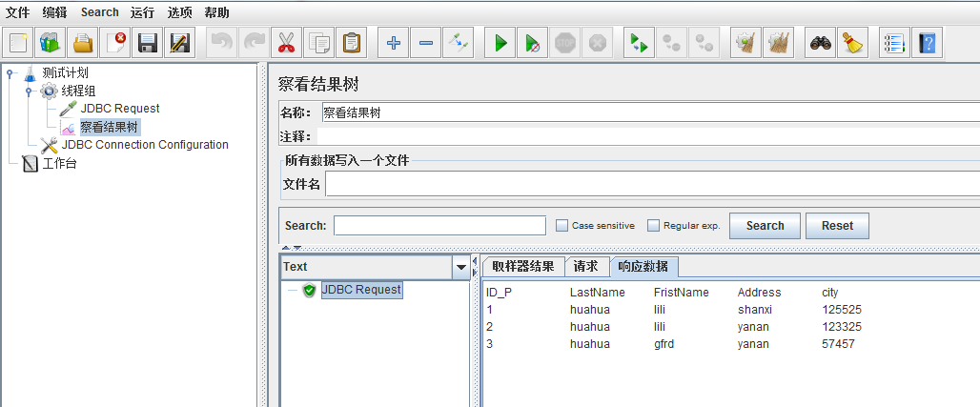Click the Shutdown X icon
Screen dimensions: 980x407
[598, 43]
